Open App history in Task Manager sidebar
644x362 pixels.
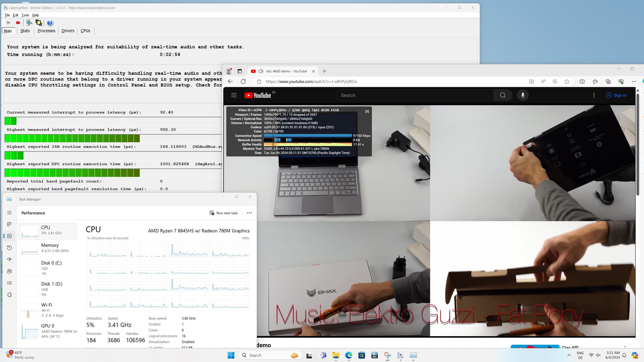tap(9, 248)
